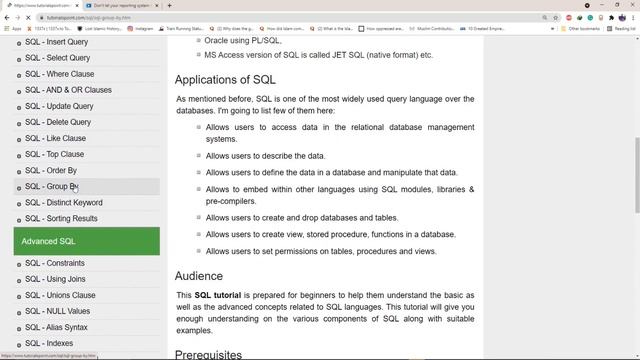The height and width of the screenshot is (360, 640).
Task: Open SQL - Indexes lesson
Action: point(49,343)
